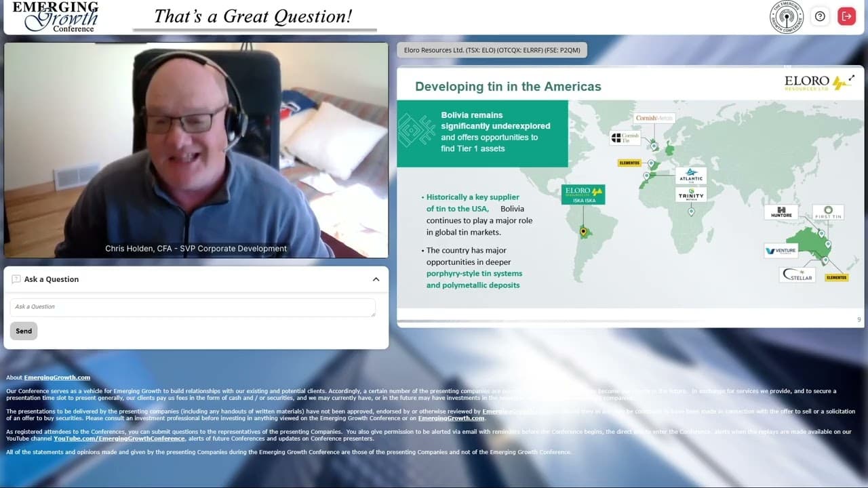This screenshot has height=488, width=868.
Task: Click the Stellar logo on the map
Action: [x=797, y=274]
